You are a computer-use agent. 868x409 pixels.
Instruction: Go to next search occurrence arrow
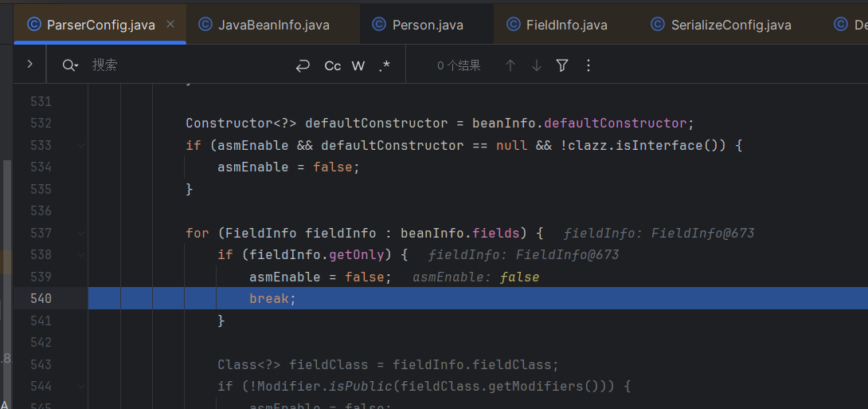[536, 66]
